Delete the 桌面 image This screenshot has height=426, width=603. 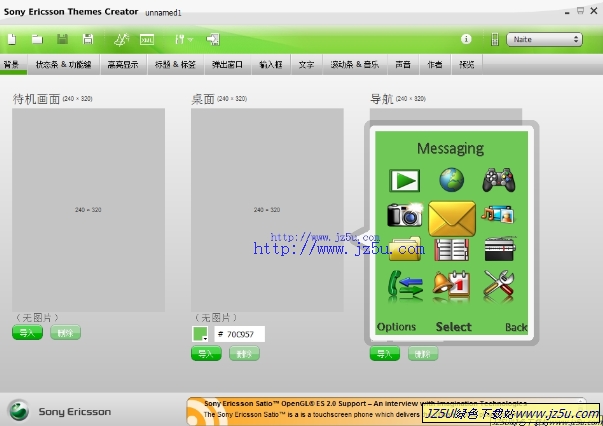point(244,353)
